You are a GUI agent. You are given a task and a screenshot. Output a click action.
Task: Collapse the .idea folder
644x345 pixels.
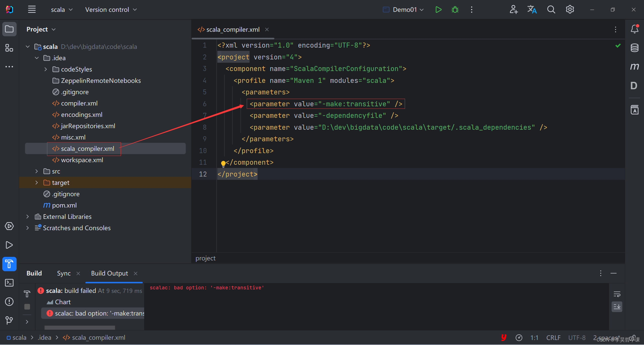37,58
